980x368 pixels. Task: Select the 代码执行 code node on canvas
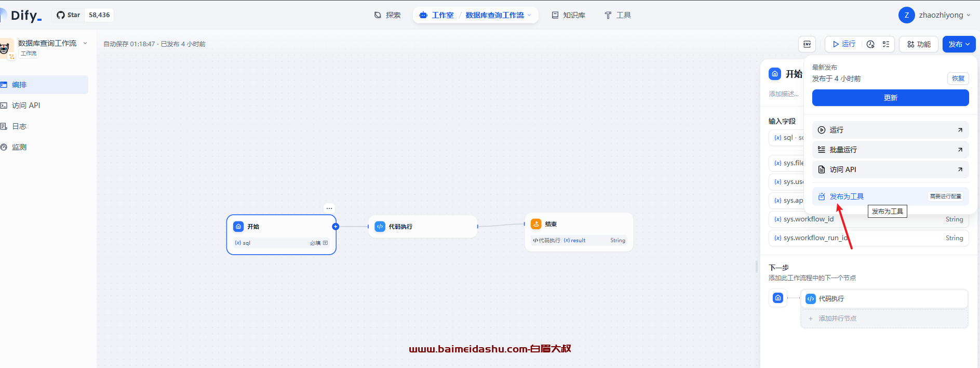(423, 227)
